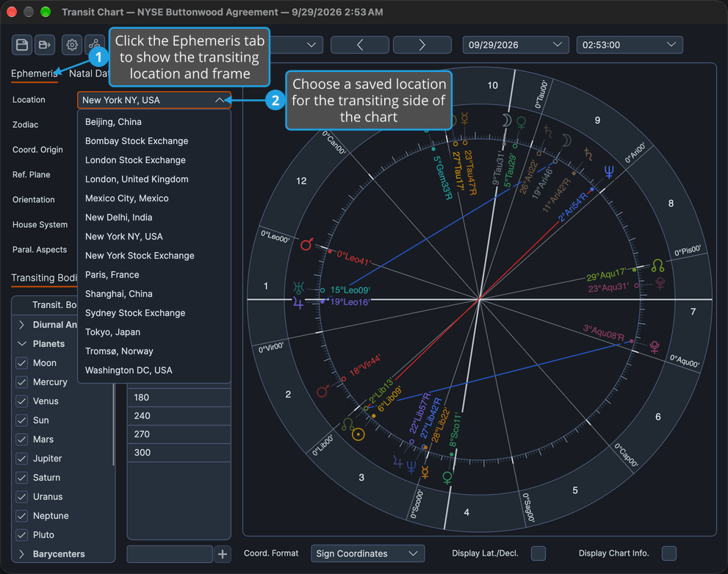
Task: Select the 240 angle row
Action: 179,416
